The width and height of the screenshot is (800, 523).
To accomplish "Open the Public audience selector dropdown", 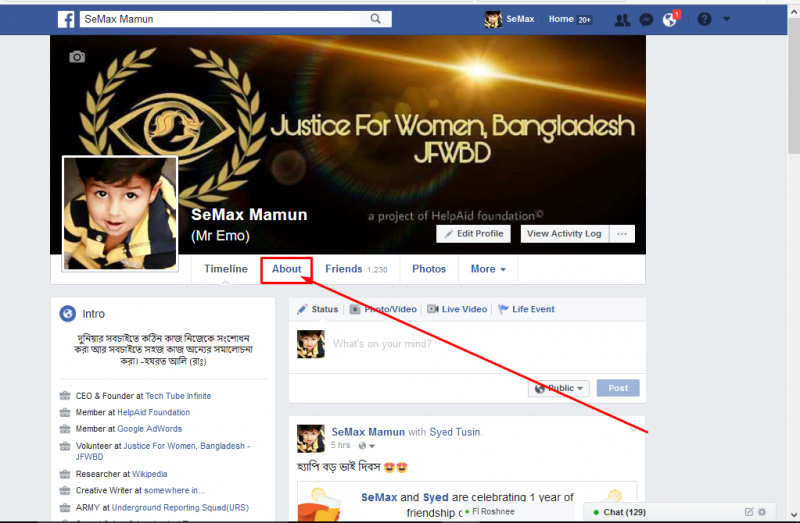I will (559, 388).
